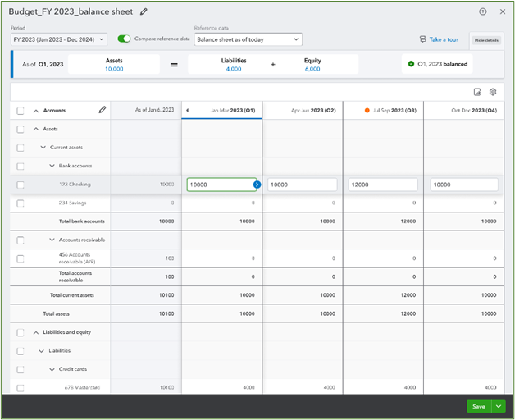
Task: Check the 123 Checking row checkbox
Action: [21, 185]
